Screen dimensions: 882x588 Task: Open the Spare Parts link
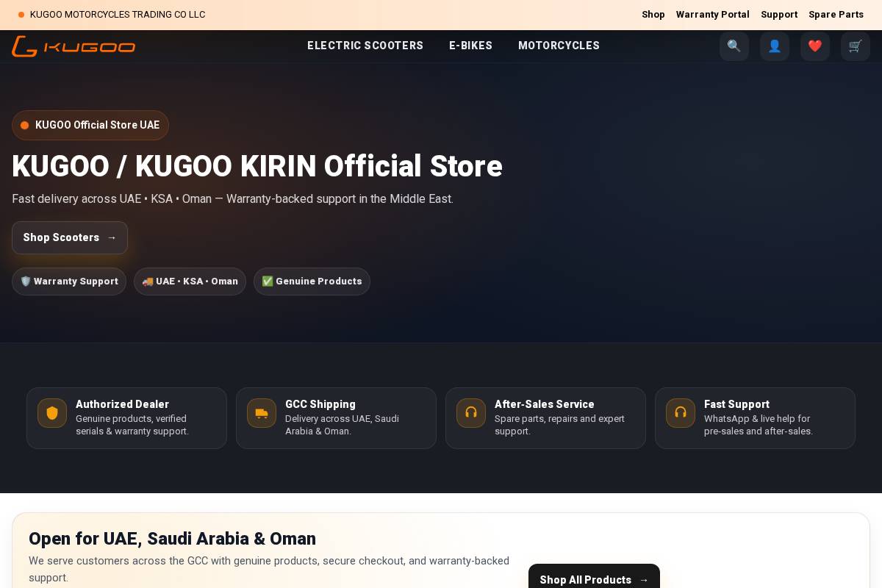click(x=836, y=15)
